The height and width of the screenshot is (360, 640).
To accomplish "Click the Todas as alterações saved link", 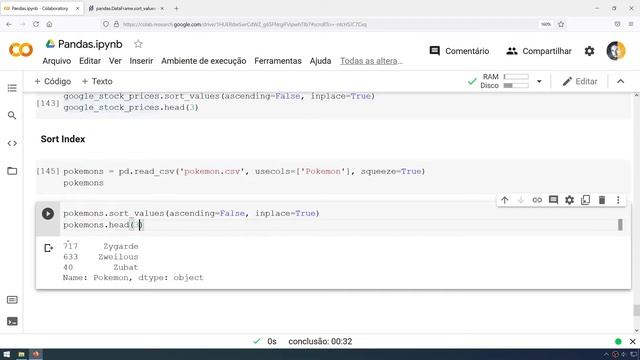I will click(371, 61).
